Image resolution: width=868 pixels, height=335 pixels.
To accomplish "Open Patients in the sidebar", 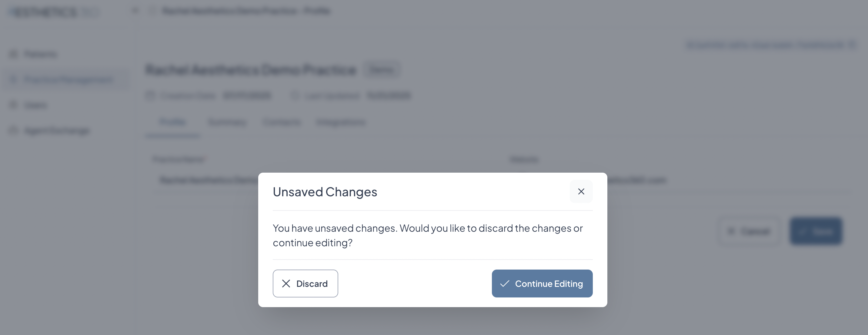I will click(40, 54).
